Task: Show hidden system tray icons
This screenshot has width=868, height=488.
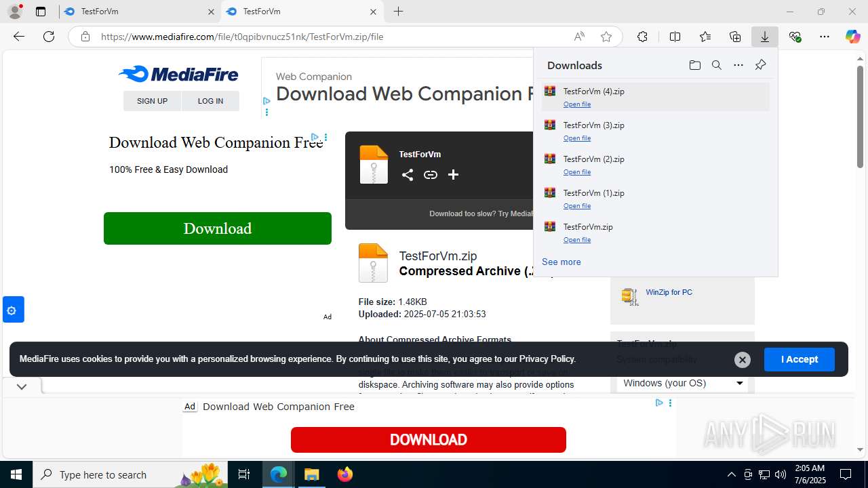Action: click(x=731, y=474)
